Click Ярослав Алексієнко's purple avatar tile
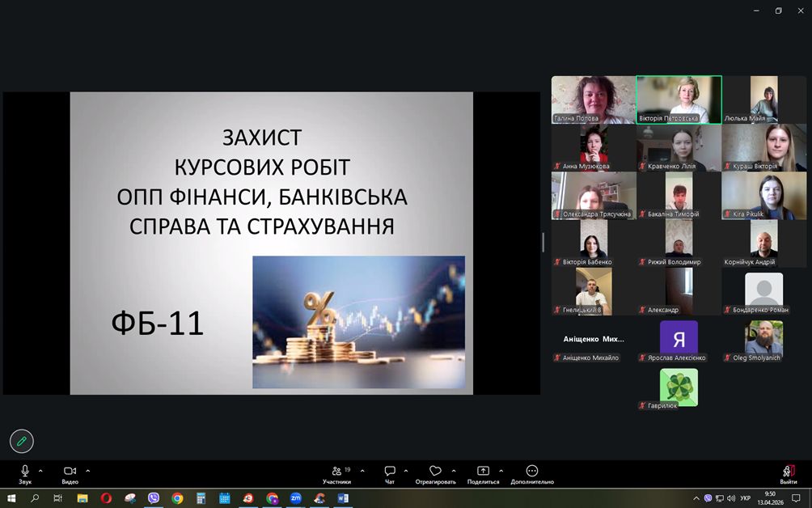The height and width of the screenshot is (508, 812). pyautogui.click(x=679, y=338)
